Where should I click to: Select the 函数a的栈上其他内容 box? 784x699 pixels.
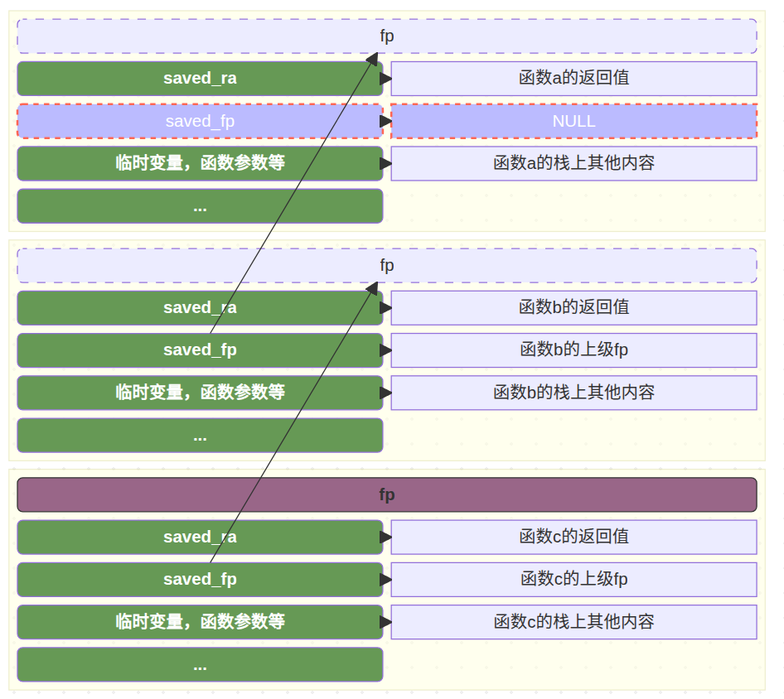pos(573,163)
